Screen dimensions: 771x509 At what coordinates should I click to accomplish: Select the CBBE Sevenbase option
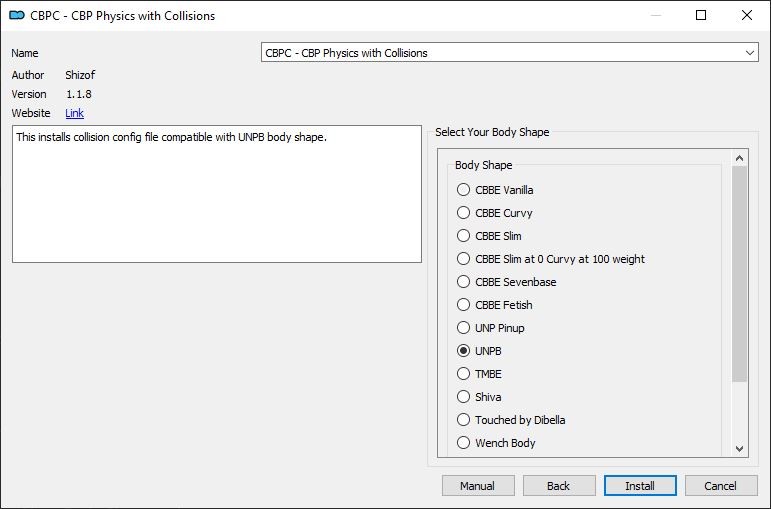pyautogui.click(x=506, y=282)
